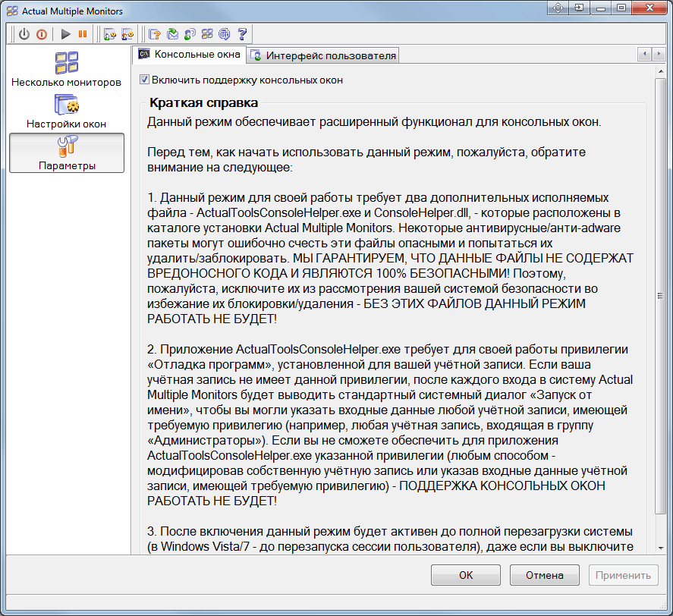Viewport: 673px width, 616px height.
Task: Click the grey play triangle icon
Action: pyautogui.click(x=65, y=34)
